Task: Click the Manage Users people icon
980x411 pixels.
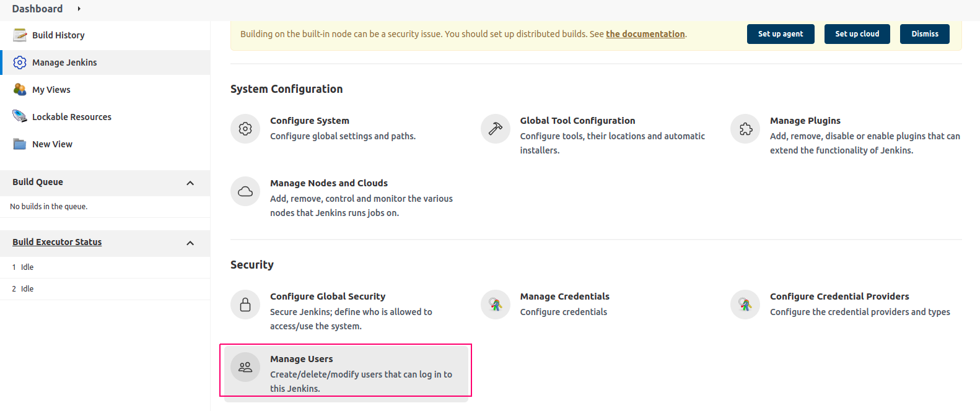Action: coord(245,367)
